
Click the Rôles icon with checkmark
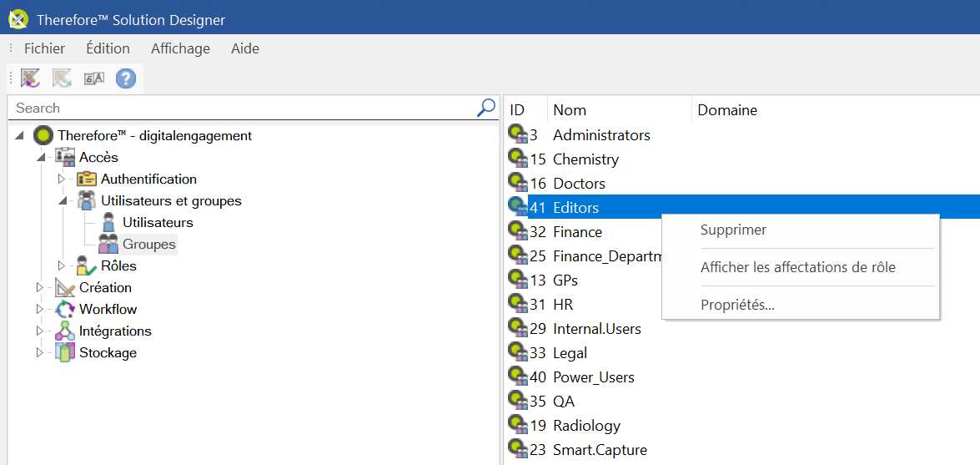[87, 266]
